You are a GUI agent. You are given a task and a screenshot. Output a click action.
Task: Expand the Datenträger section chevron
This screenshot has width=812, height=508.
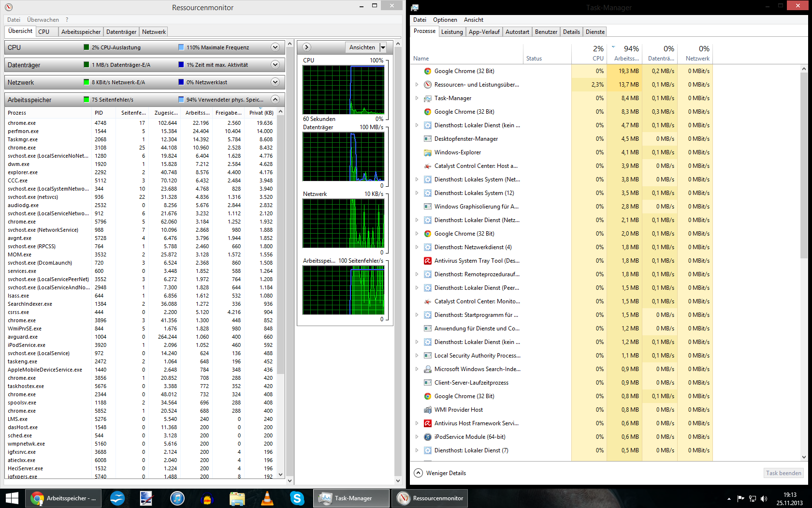pos(275,65)
